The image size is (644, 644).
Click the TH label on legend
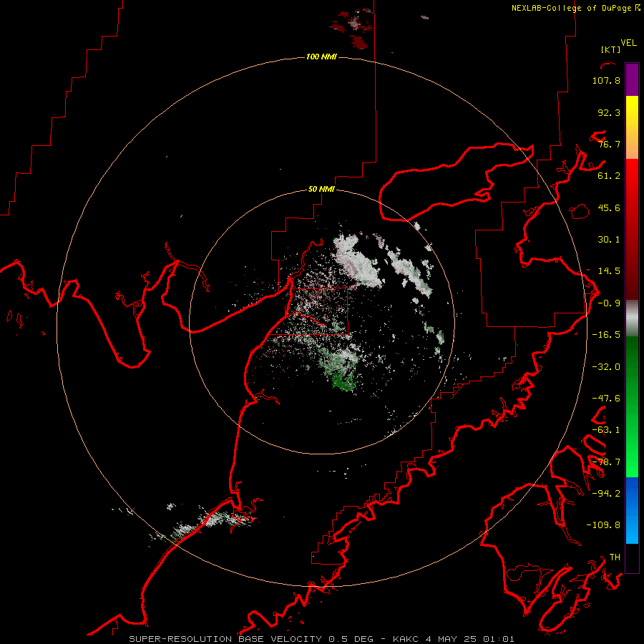coord(615,557)
